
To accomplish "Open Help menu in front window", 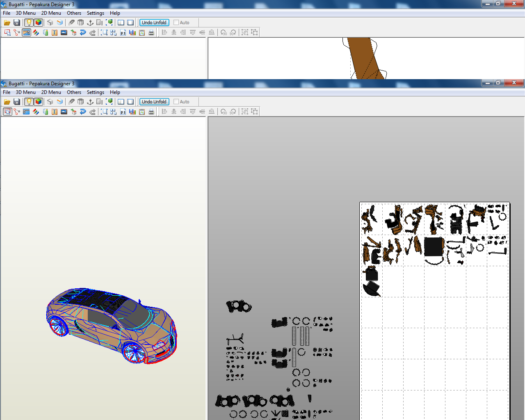I will pos(115,92).
